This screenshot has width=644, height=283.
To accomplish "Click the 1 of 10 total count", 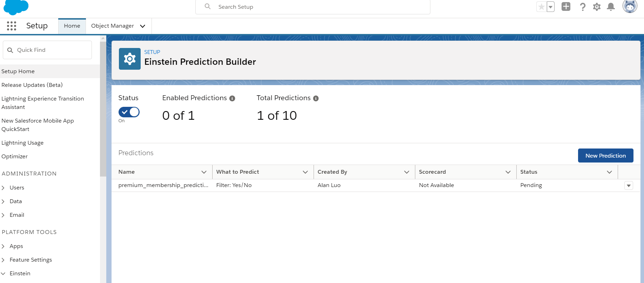I will pos(277,116).
